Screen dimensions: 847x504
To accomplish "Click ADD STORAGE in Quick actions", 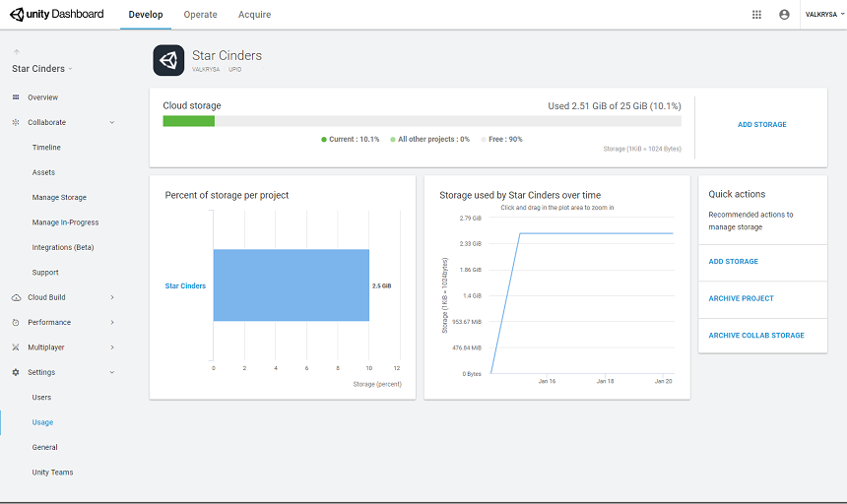I will point(733,261).
